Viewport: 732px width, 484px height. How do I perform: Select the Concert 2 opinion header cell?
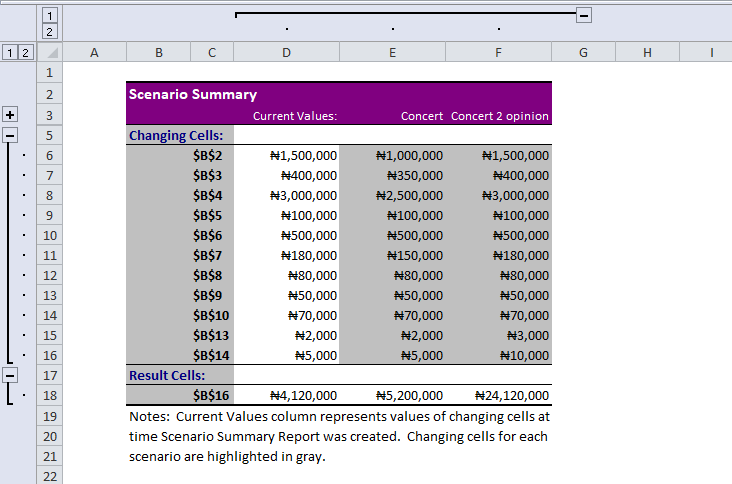499,116
